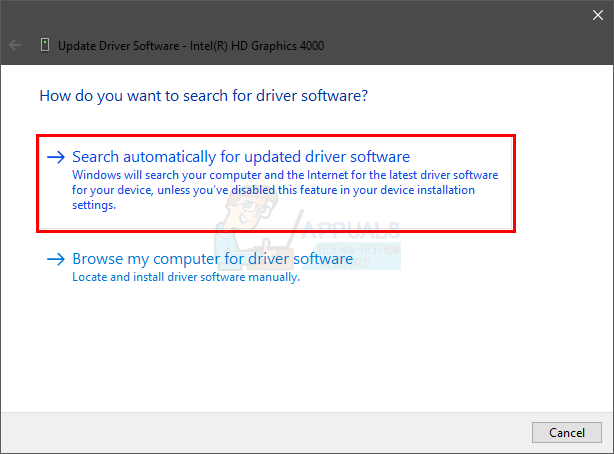Click the device icon beside Update Driver Software
The image size is (614, 454).
click(45, 45)
